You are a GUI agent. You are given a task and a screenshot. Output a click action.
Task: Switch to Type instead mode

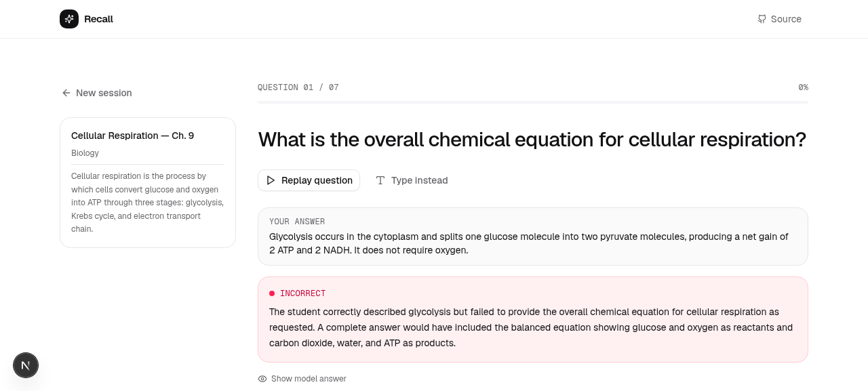click(412, 180)
